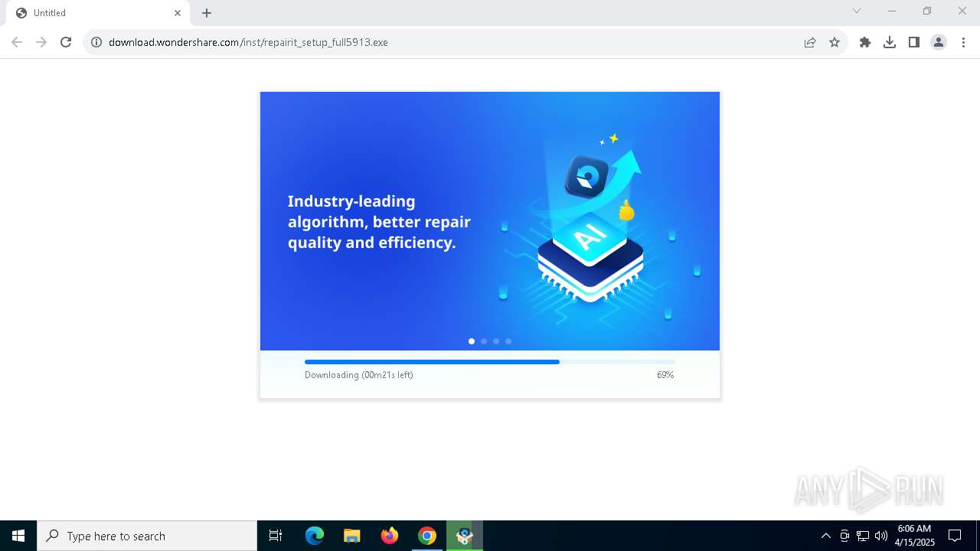Toggle the side panel icon
The width and height of the screenshot is (980, 551).
coord(914,42)
